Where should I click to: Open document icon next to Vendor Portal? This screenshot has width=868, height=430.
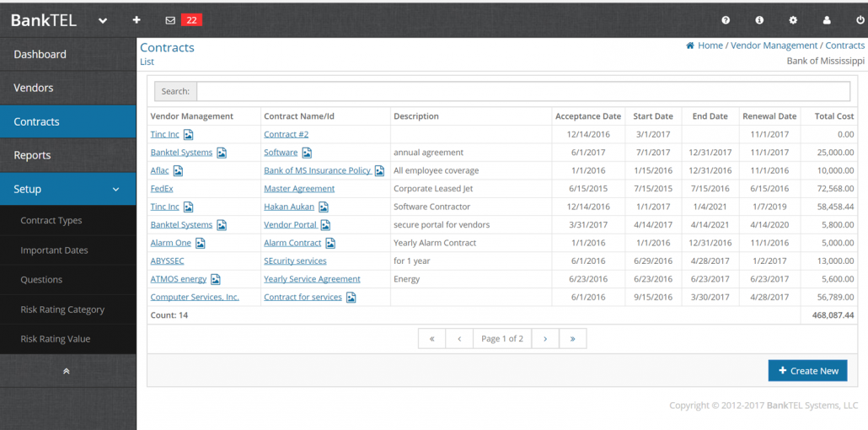pyautogui.click(x=325, y=225)
